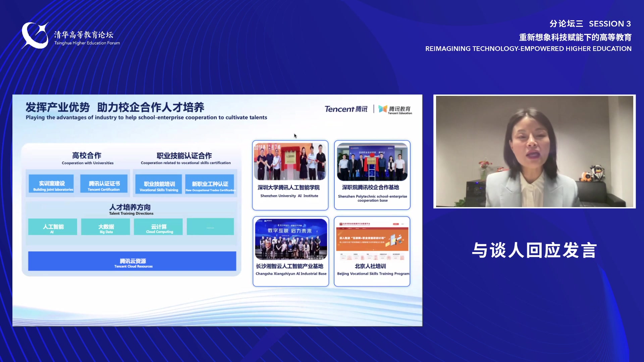This screenshot has height=362, width=644.
Task: Click the English slide subtitle 'Playing the advantages of industry'
Action: (146, 118)
